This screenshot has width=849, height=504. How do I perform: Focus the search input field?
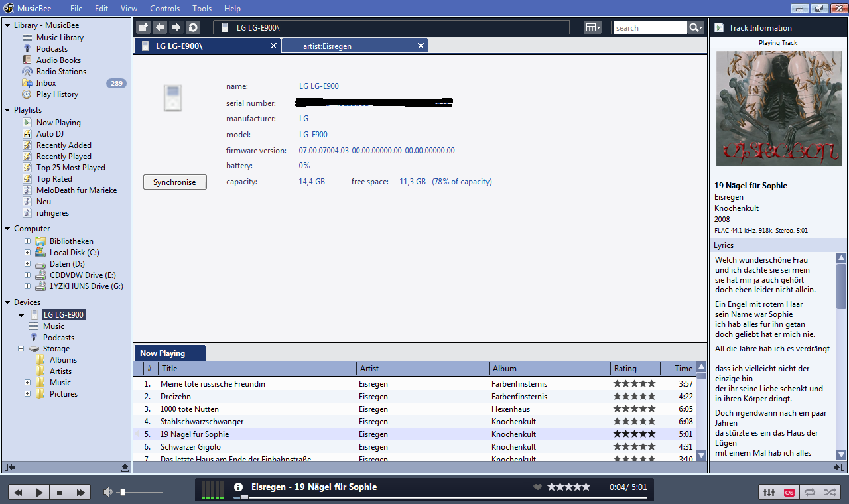tap(650, 27)
